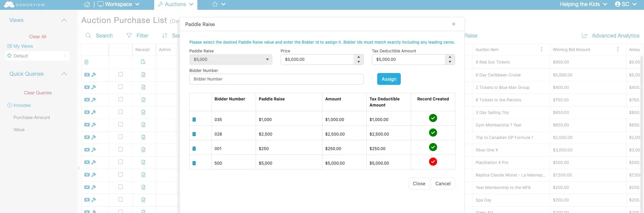Open the Default view options dots

click(x=65, y=56)
